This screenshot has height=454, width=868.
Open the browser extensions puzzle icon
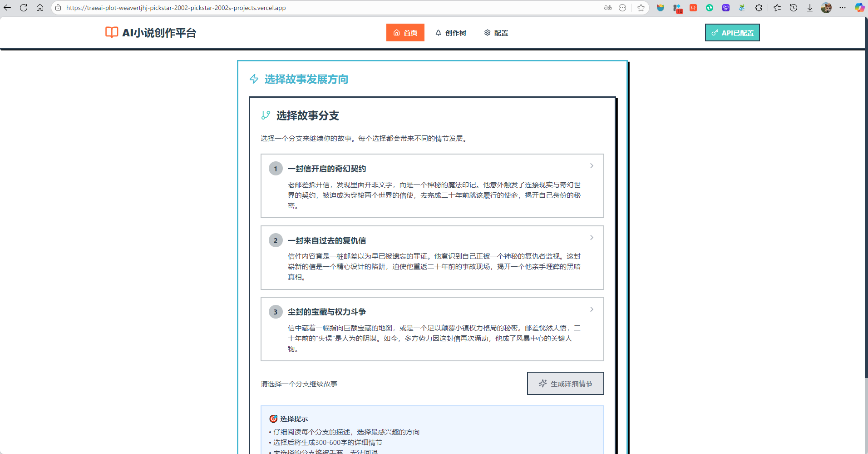(x=759, y=8)
